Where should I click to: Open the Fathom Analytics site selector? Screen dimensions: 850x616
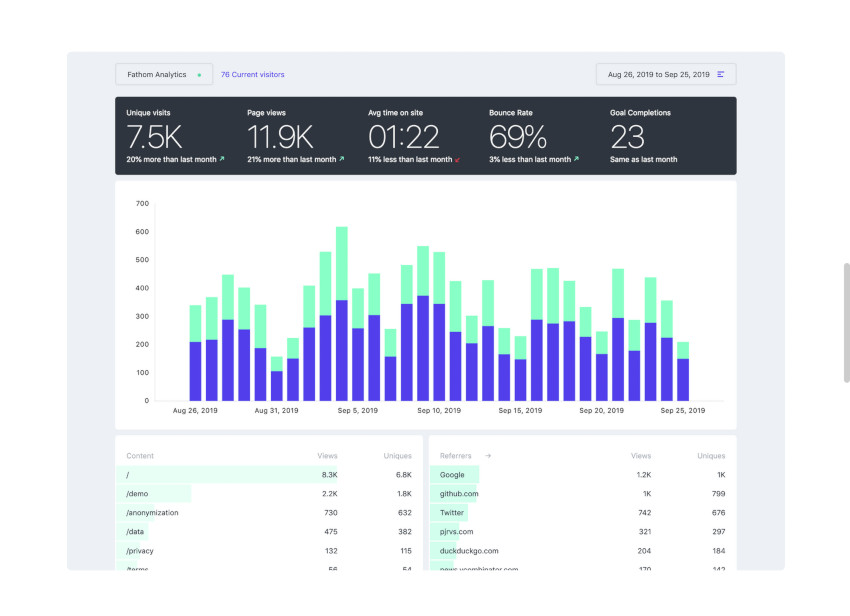(164, 74)
